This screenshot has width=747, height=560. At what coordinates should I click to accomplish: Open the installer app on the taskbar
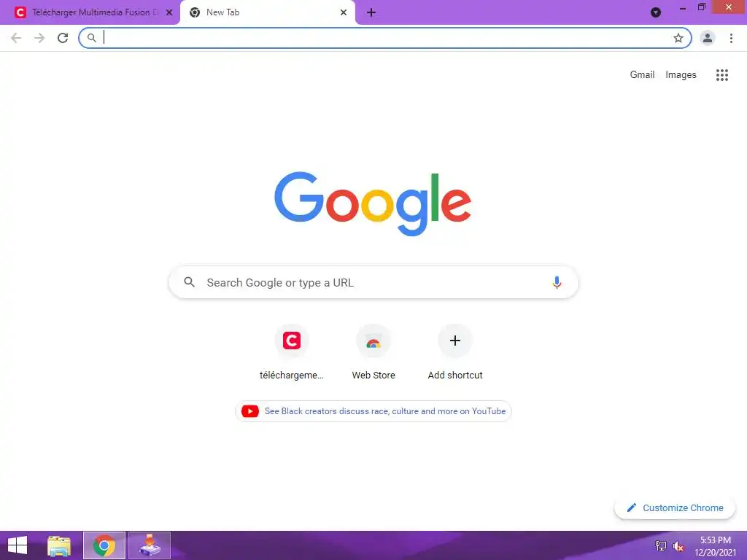pos(150,545)
